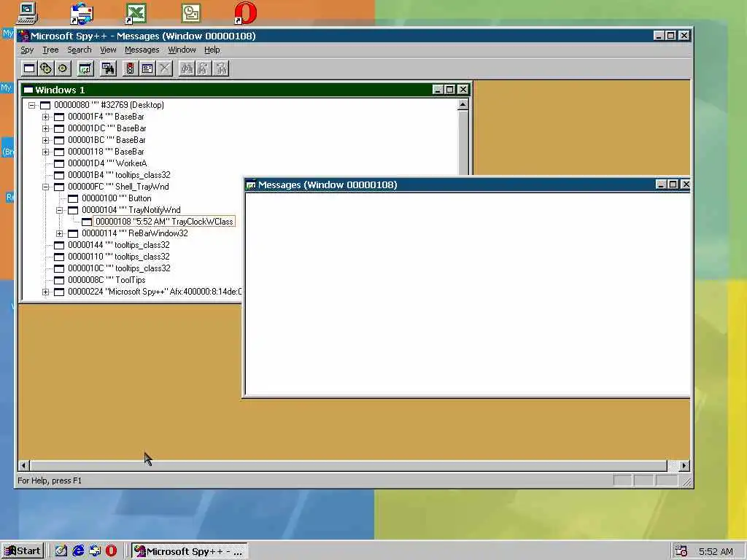Viewport: 747px width, 560px height.
Task: Select the Find Window toolbar icon
Action: coord(108,69)
